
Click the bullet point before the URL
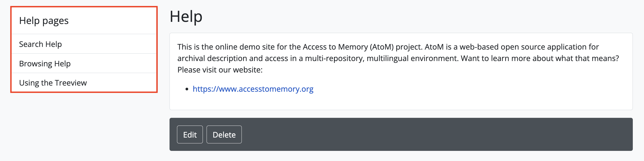(187, 89)
